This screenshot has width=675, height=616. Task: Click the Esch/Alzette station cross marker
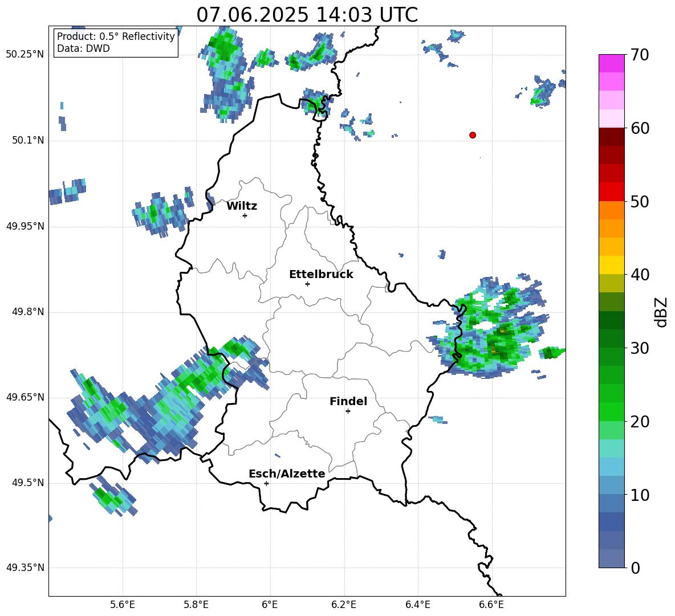pos(266,483)
